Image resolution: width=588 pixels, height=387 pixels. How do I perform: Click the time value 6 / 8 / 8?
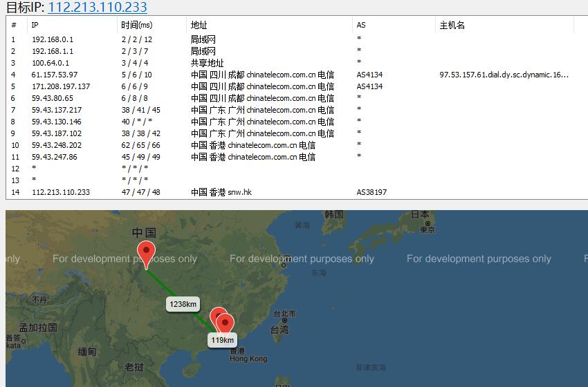(135, 98)
